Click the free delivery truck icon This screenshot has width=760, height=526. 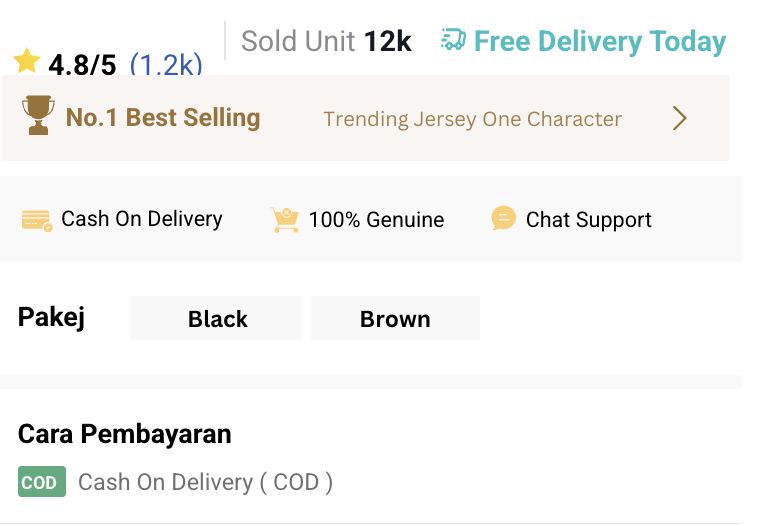tap(453, 41)
